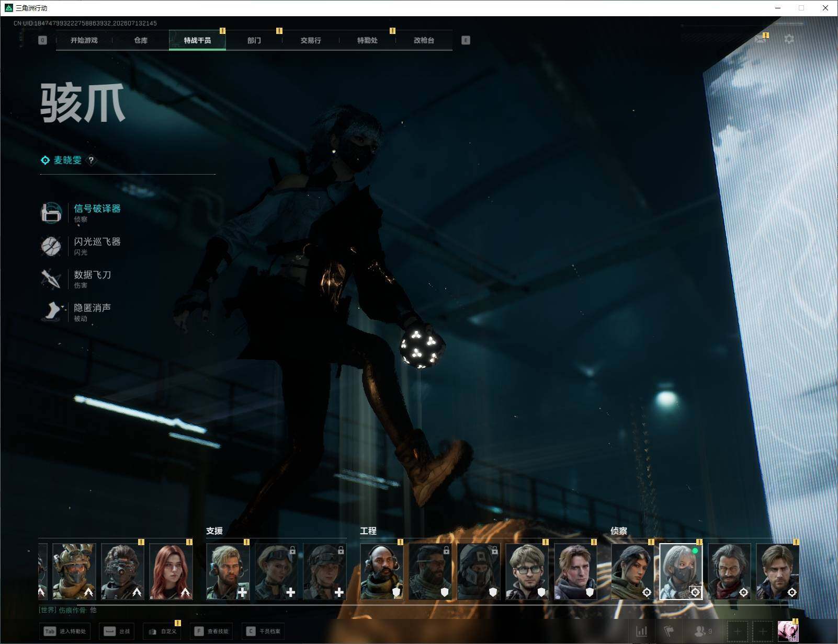Open the mail envelope icon
This screenshot has height=644, width=838.
click(761, 39)
